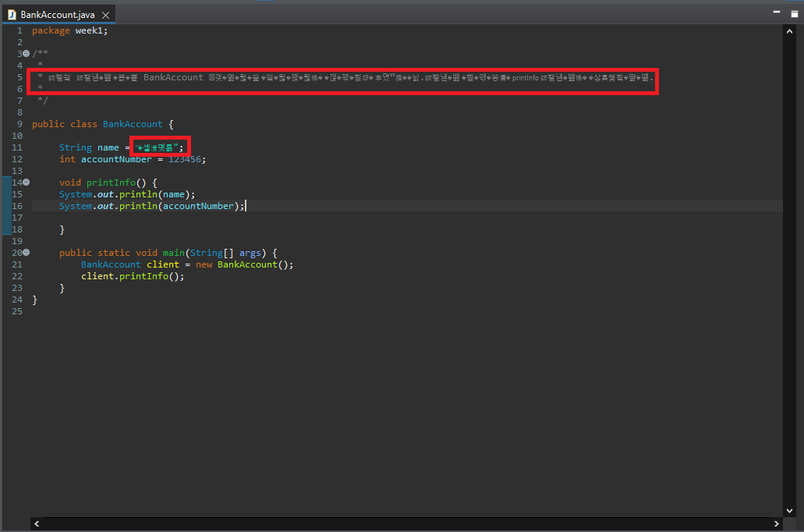Minimize the editor view
Screen dimensions: 804x532
coord(776,12)
